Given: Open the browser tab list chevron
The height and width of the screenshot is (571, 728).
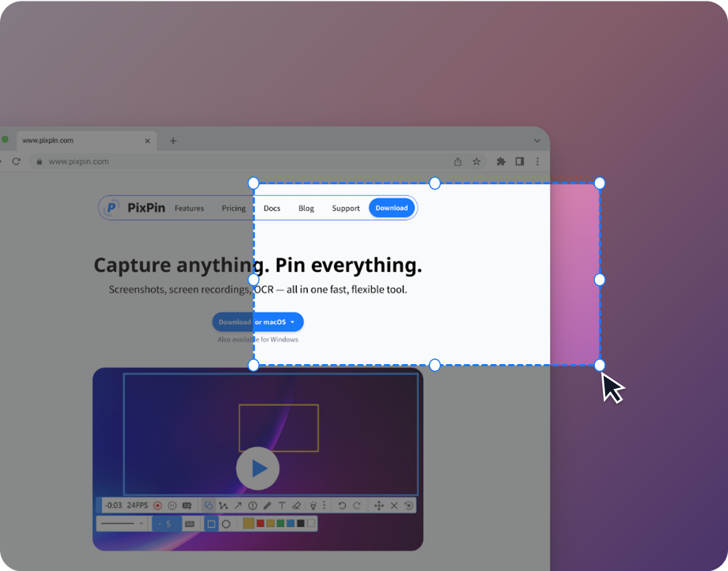Looking at the screenshot, I should [537, 140].
